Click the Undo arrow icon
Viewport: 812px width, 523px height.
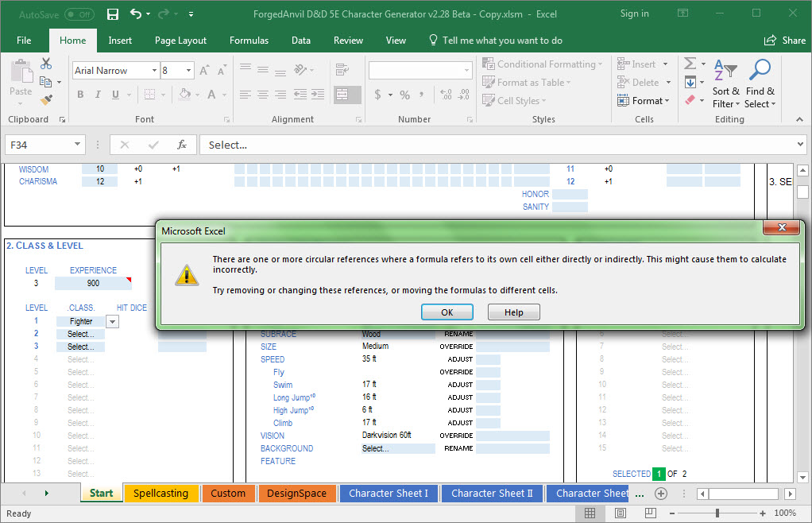136,14
